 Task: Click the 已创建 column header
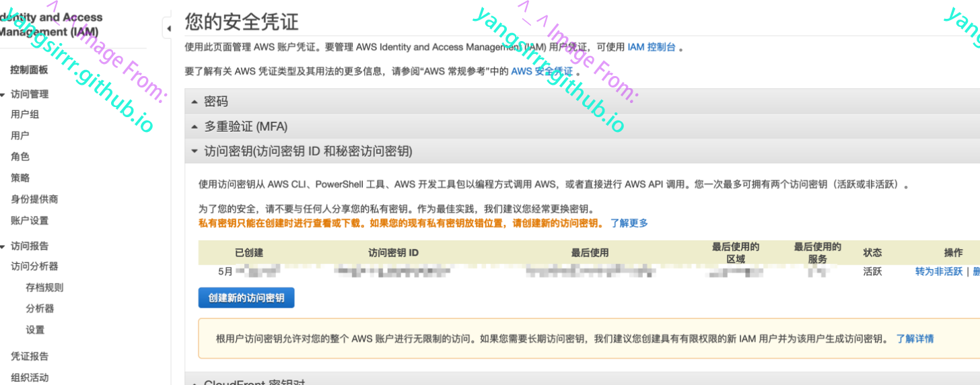coord(249,252)
